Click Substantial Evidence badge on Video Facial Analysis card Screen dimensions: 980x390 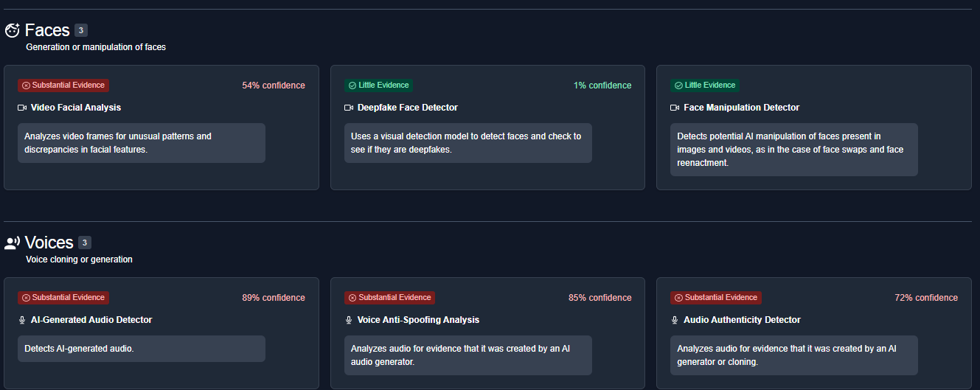coord(63,86)
